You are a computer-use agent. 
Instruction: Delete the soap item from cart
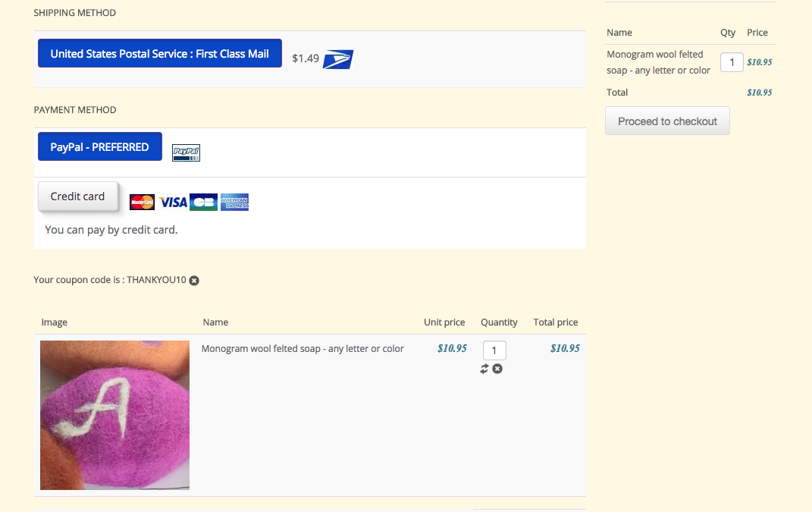click(497, 369)
